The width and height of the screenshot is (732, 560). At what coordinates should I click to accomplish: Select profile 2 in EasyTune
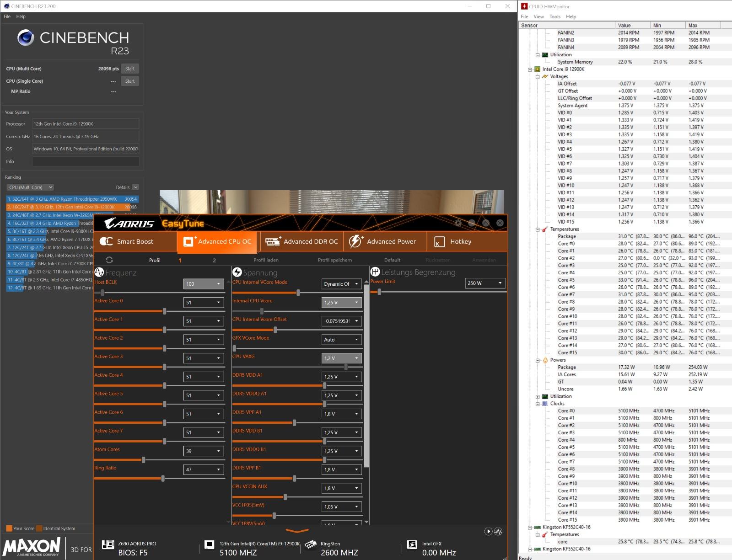coord(214,260)
